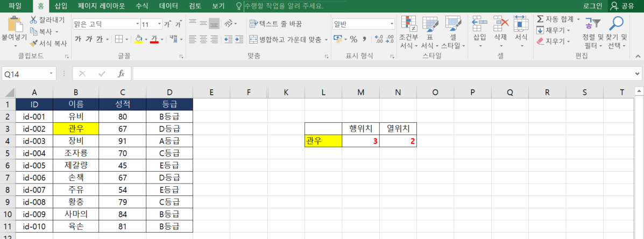Screen dimensions: 644x239
Task: Left-align cell text
Action: click(x=192, y=39)
